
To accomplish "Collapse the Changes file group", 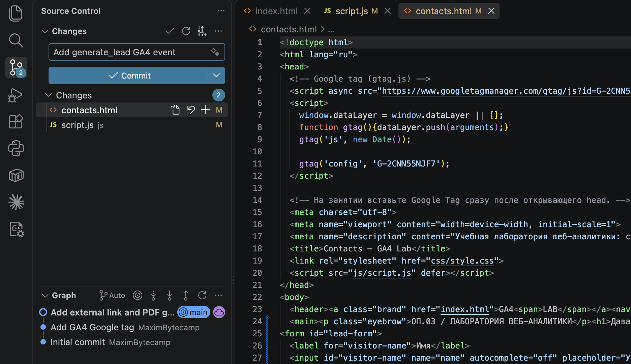I will [49, 95].
